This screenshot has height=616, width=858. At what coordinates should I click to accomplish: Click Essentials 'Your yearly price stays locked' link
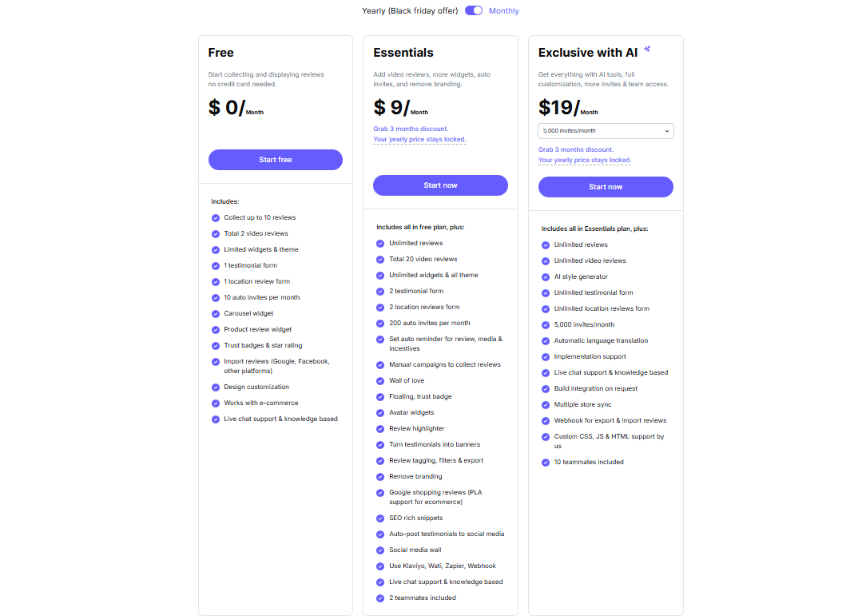point(419,140)
